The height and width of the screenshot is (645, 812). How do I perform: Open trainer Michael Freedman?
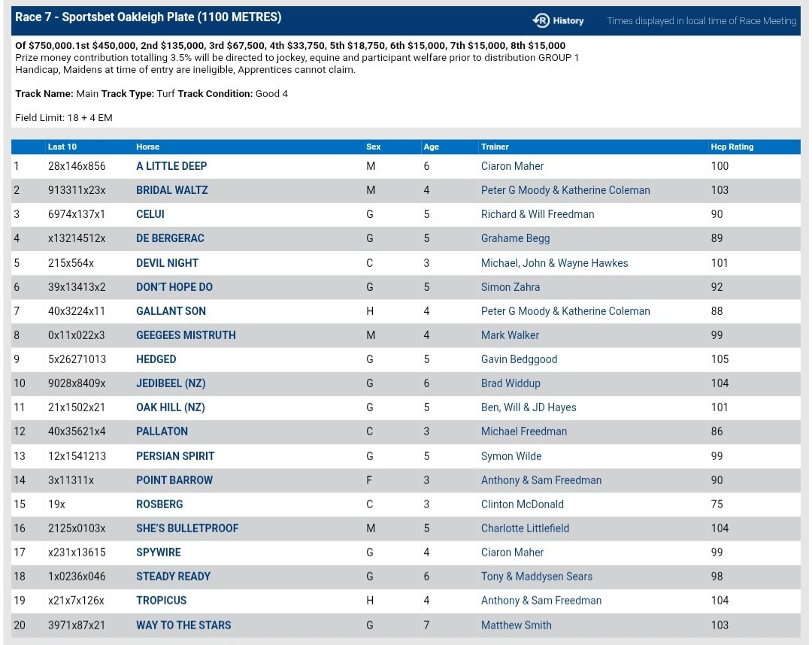coord(524,432)
